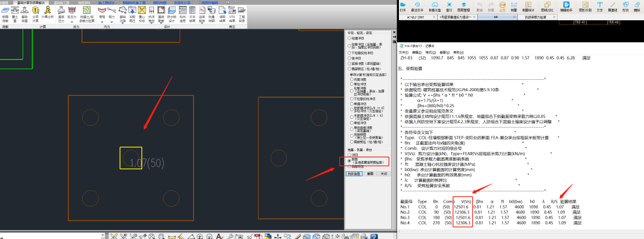Click the 构件信息 dialog button

click(x=354, y=173)
